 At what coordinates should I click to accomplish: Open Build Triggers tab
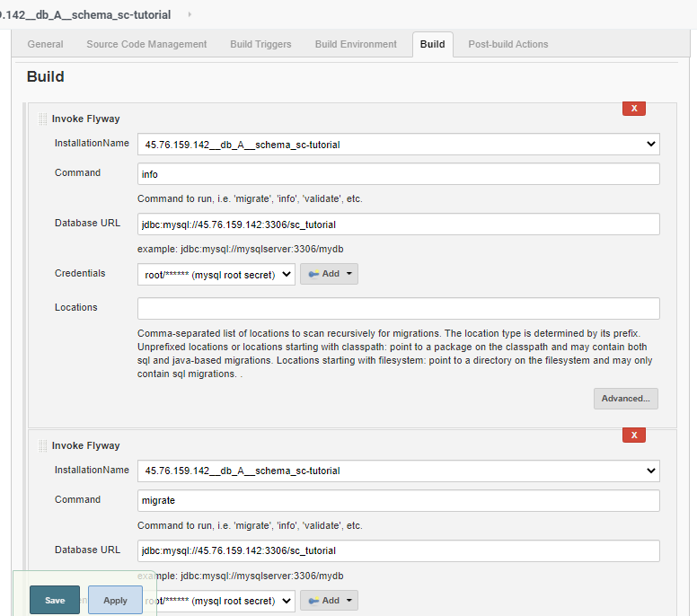(260, 44)
